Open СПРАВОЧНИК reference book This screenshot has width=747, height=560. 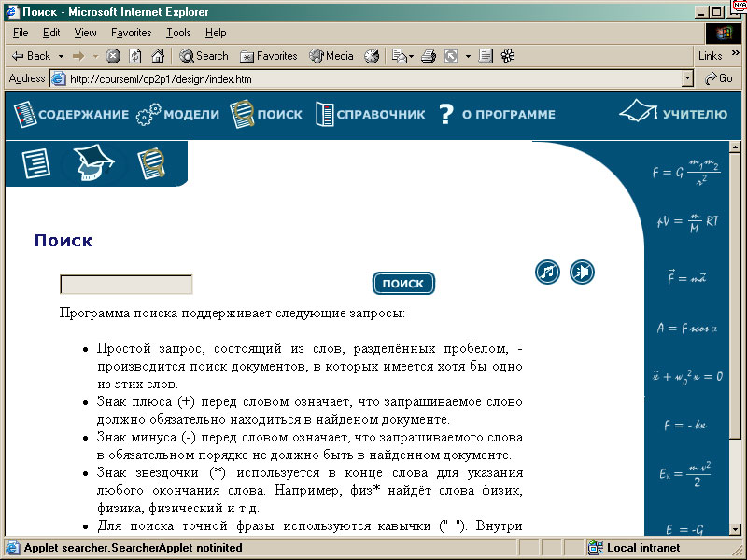coord(370,115)
